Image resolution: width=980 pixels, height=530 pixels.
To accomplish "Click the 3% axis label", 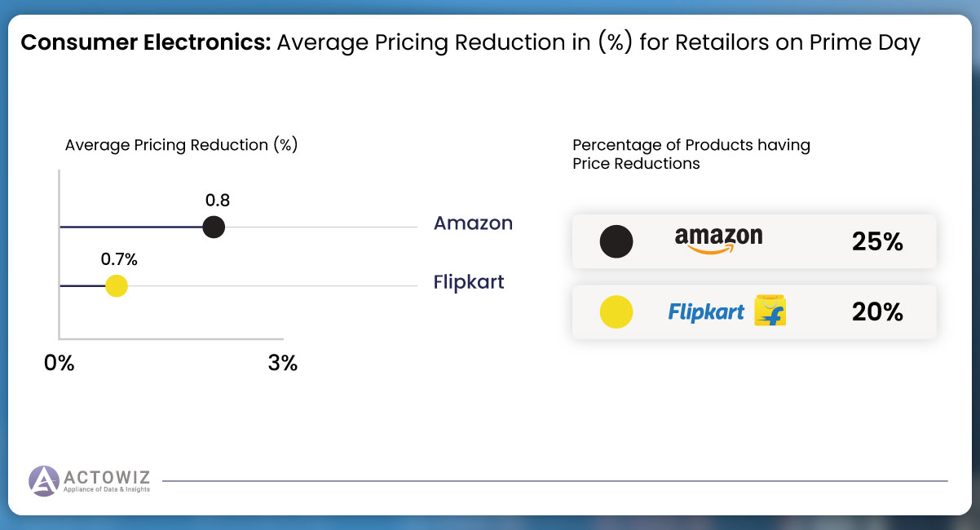I will 283,363.
